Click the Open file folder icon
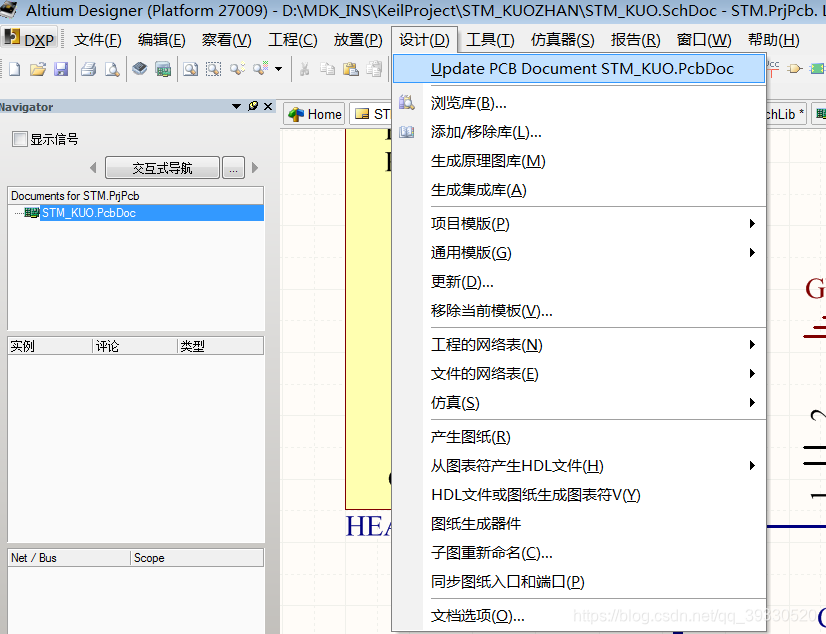The image size is (826, 634). click(x=38, y=69)
